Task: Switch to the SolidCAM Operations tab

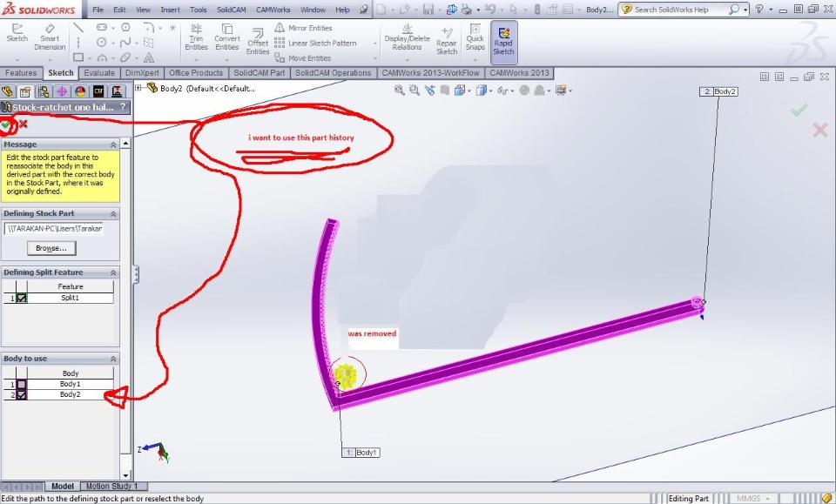Action: (334, 73)
